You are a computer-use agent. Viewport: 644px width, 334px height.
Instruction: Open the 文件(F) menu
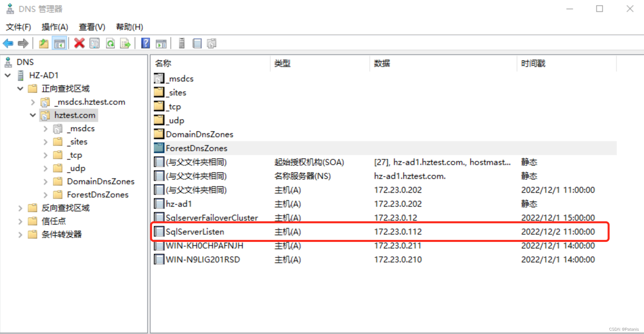tap(18, 27)
